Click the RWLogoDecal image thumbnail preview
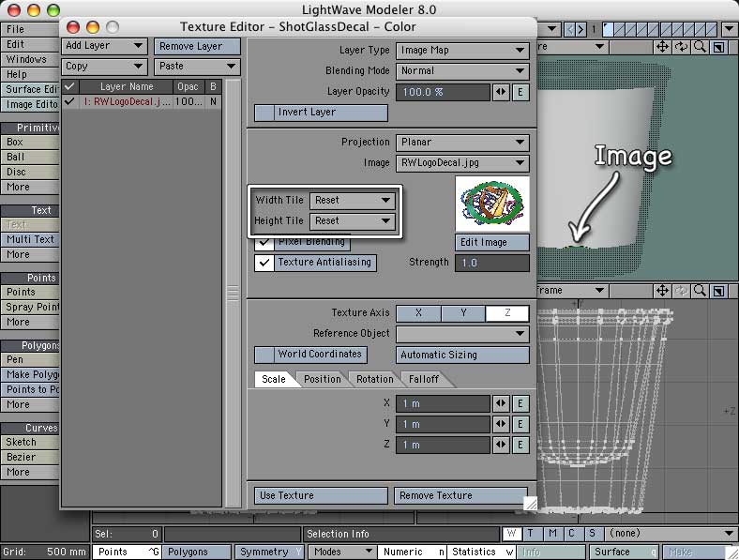 click(x=492, y=204)
